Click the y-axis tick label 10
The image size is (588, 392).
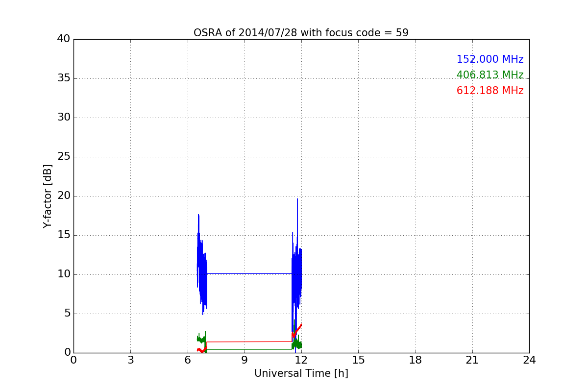point(64,274)
